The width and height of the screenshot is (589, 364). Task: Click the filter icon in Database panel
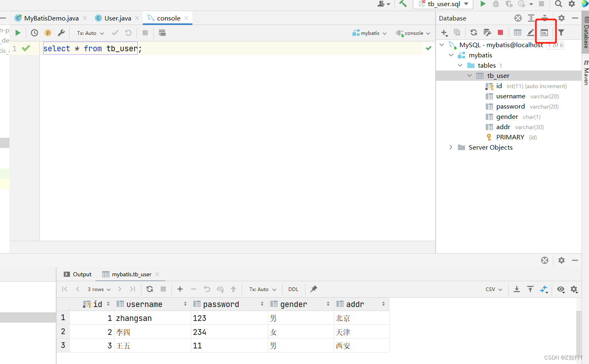561,32
